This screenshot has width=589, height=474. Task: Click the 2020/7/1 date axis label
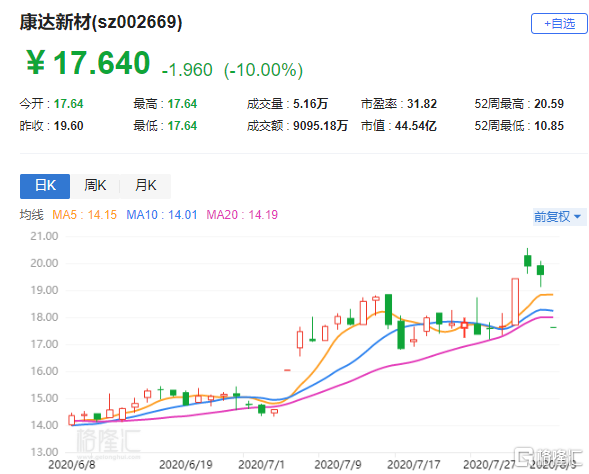[x=261, y=465]
